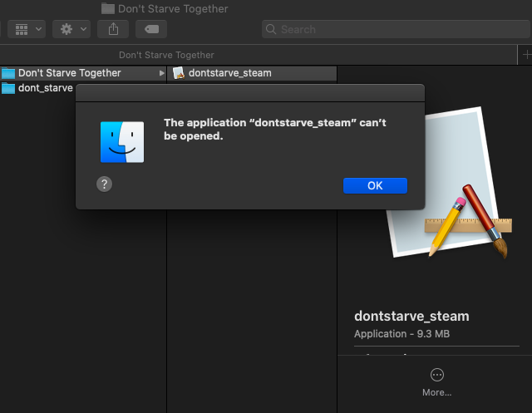The height and width of the screenshot is (413, 532).
Task: Click the Application - 9.3 MB text
Action: [x=401, y=334]
